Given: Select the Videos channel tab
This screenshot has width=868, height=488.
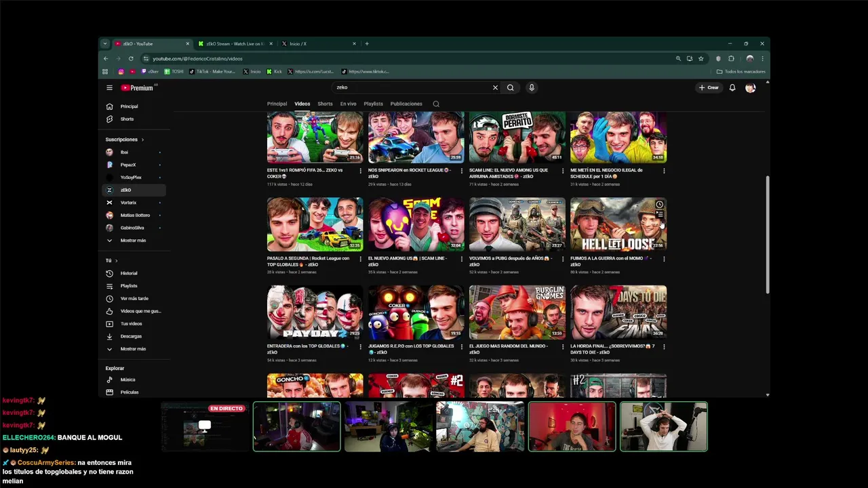Looking at the screenshot, I should [302, 104].
